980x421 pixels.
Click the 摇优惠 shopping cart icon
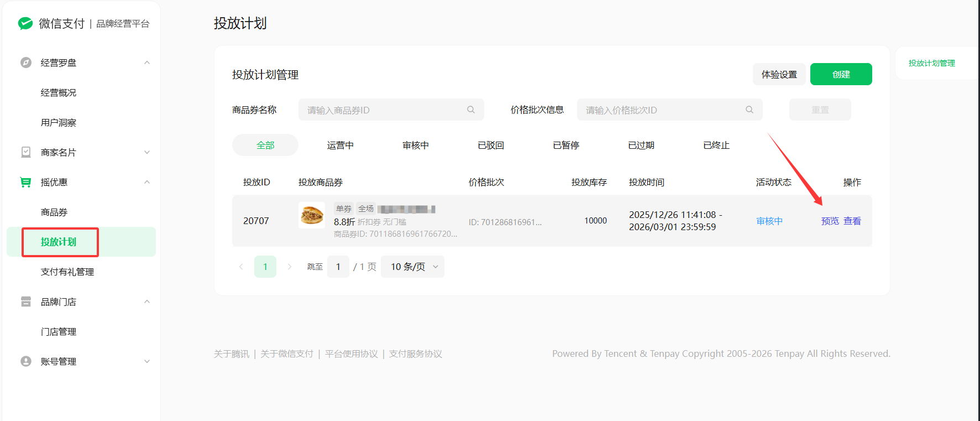(x=26, y=182)
